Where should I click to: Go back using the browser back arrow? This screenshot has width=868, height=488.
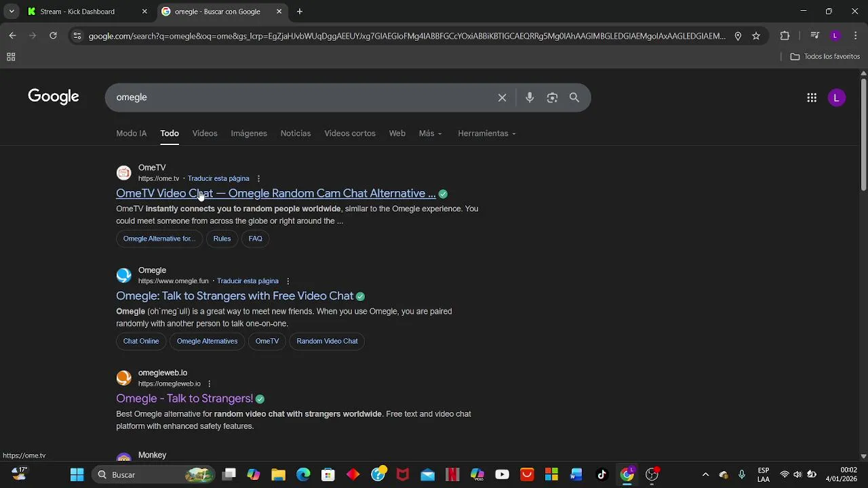click(x=12, y=36)
